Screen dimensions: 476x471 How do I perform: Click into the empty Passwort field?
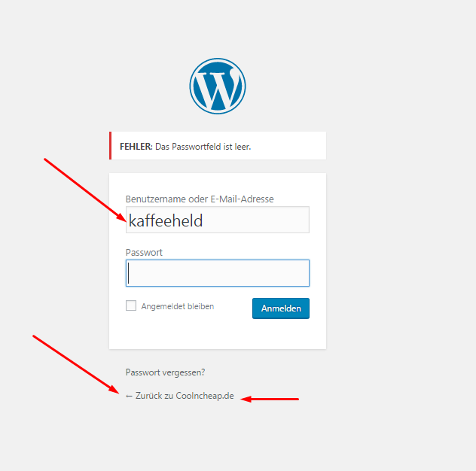click(218, 273)
